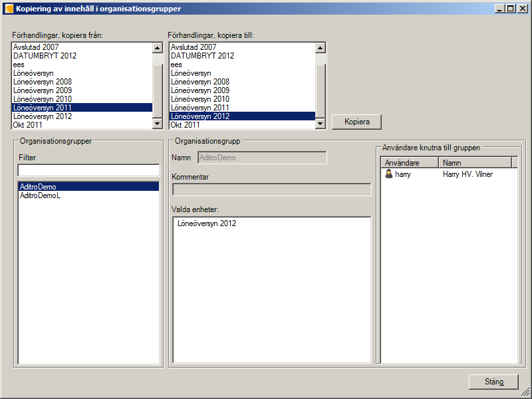Viewport: 532px width, 399px height.
Task: Select Löneöversyn 2010 in kopiera till list
Action: (242, 99)
